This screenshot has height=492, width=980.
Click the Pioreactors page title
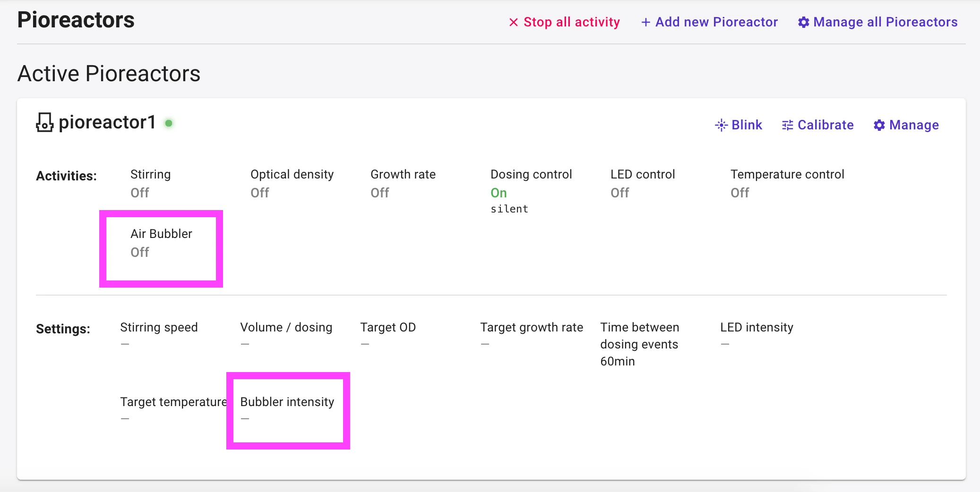pos(76,20)
